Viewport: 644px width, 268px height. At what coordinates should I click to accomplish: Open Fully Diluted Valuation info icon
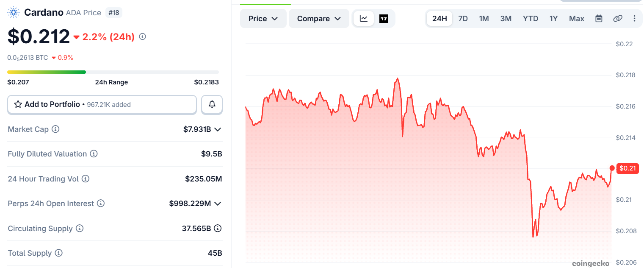pos(94,154)
